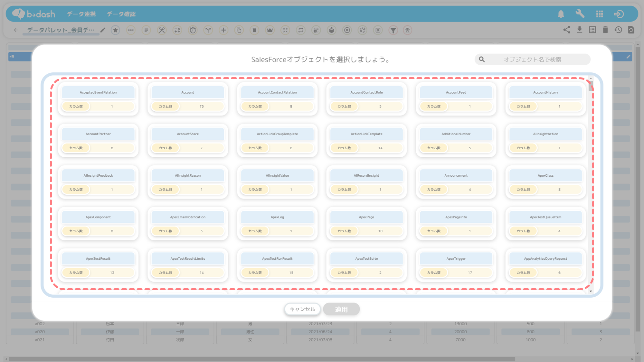Viewport: 644px width, 362px height.
Task: Click the オブジェクト名で検索 search field
Action: point(533,59)
